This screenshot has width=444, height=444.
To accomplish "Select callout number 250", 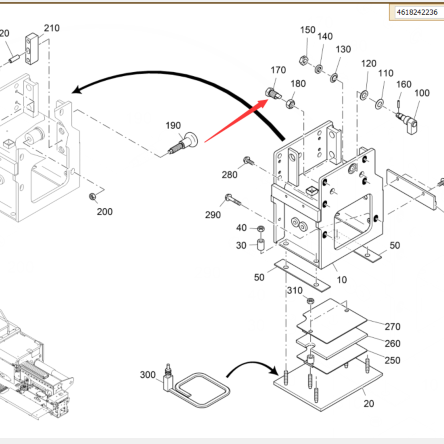I will coord(393,360).
